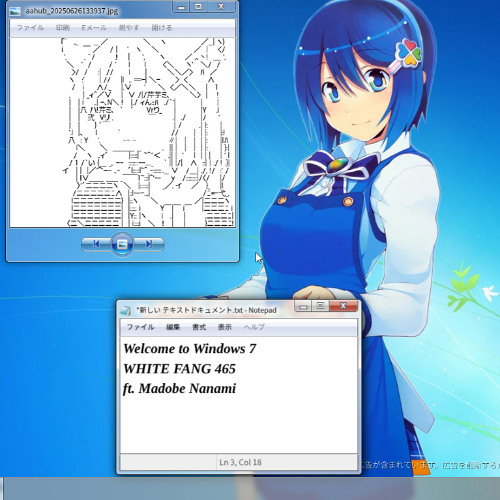The height and width of the screenshot is (500, 500).
Task: Close the Notepad window
Action: click(x=343, y=306)
